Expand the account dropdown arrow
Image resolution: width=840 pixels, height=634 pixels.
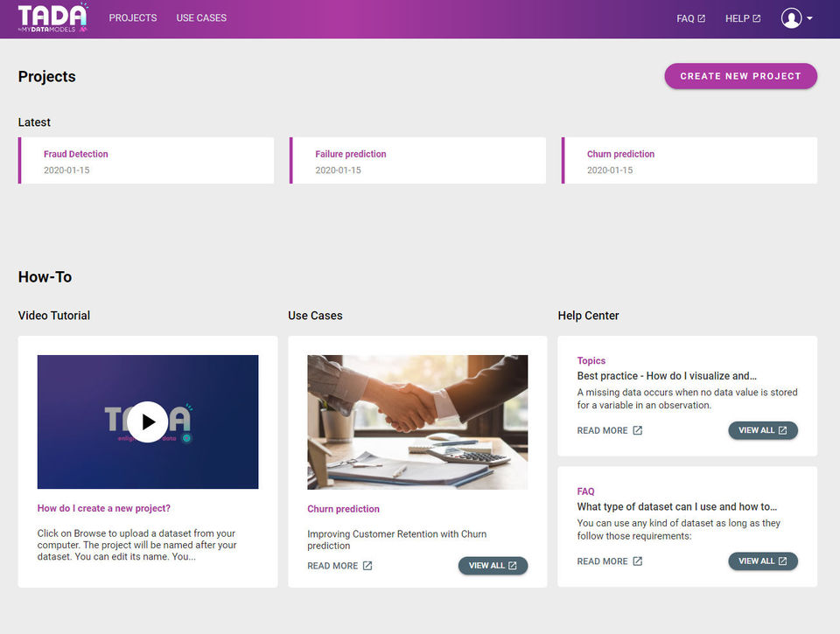point(810,18)
